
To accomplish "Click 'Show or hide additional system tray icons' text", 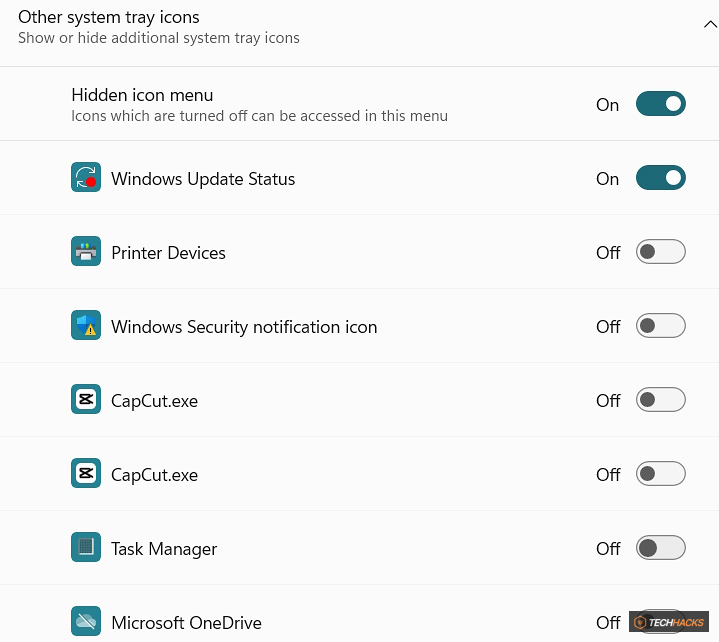I will coord(159,38).
